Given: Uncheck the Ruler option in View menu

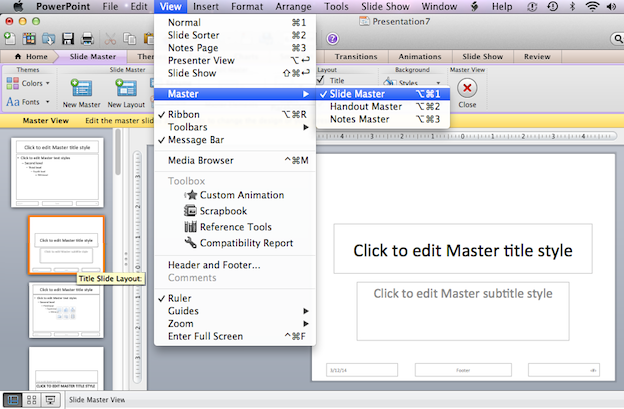Looking at the screenshot, I should point(180,298).
